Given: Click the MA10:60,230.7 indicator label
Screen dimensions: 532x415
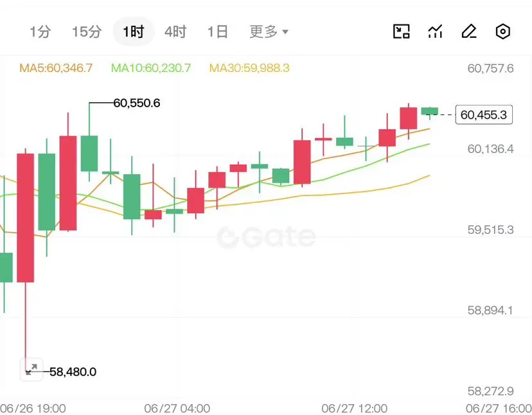Looking at the screenshot, I should 151,68.
